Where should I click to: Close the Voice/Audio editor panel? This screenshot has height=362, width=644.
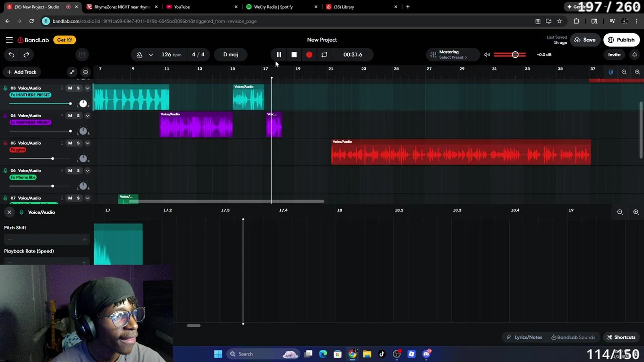(9, 212)
